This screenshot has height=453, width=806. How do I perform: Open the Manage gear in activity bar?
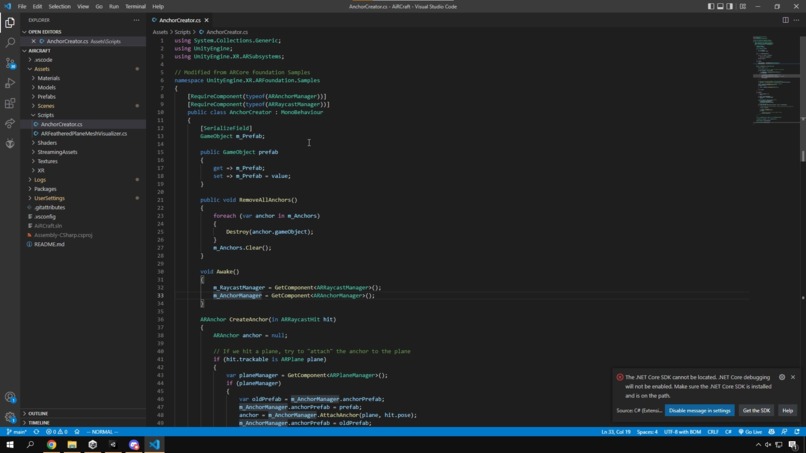[x=10, y=417]
